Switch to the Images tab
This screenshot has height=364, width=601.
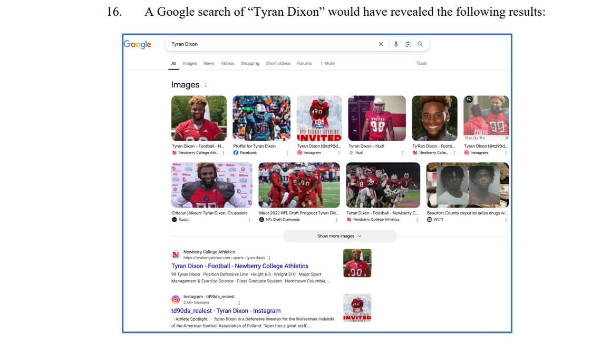click(x=190, y=63)
